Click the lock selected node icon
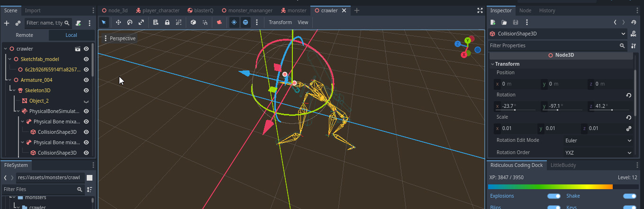 (x=167, y=22)
